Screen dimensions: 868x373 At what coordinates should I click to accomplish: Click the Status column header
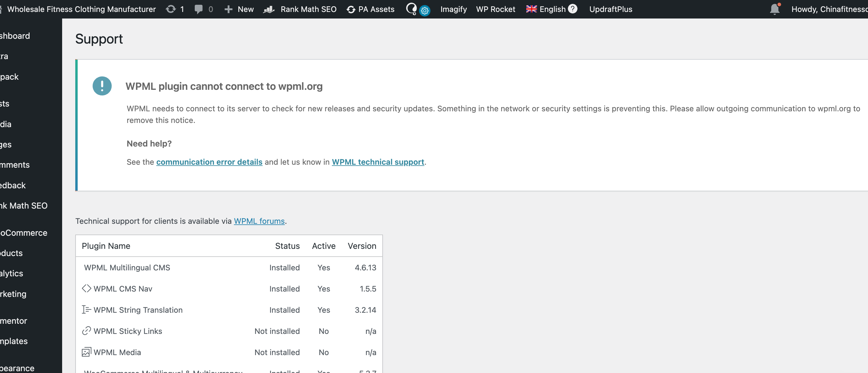pos(287,246)
